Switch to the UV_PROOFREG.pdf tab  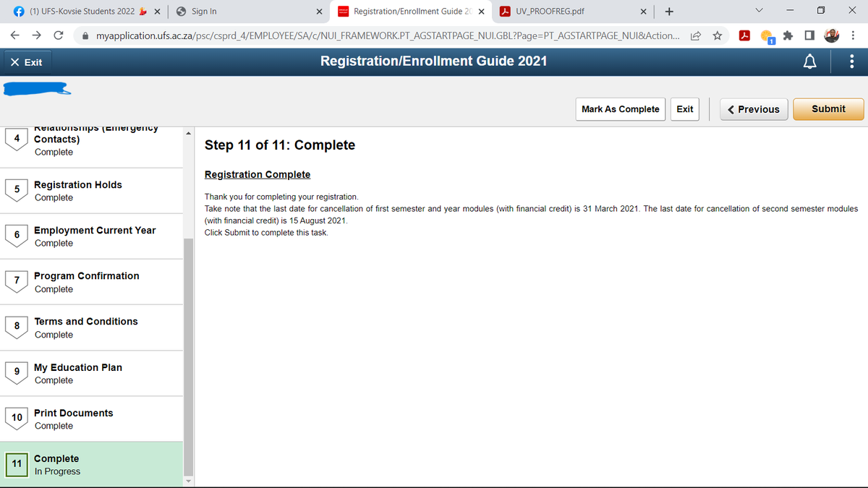575,12
